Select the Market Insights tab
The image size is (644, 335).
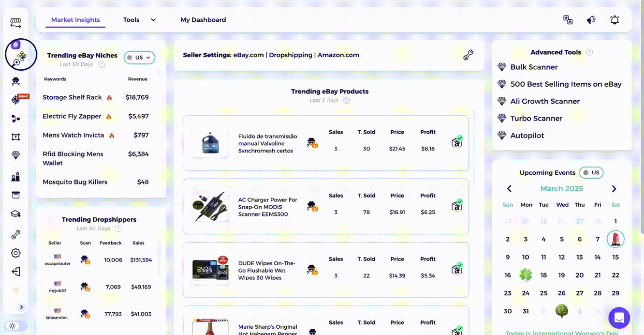(75, 20)
